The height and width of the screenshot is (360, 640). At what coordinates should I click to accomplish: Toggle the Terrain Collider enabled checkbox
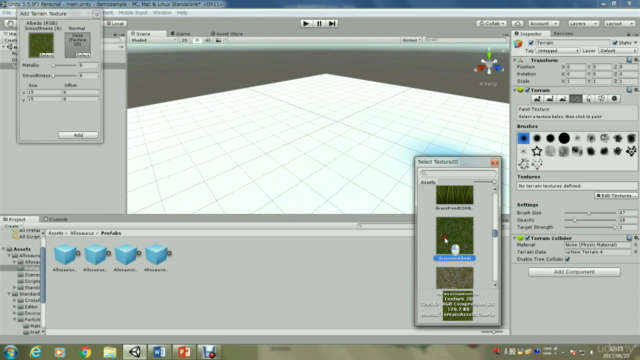[x=527, y=238]
